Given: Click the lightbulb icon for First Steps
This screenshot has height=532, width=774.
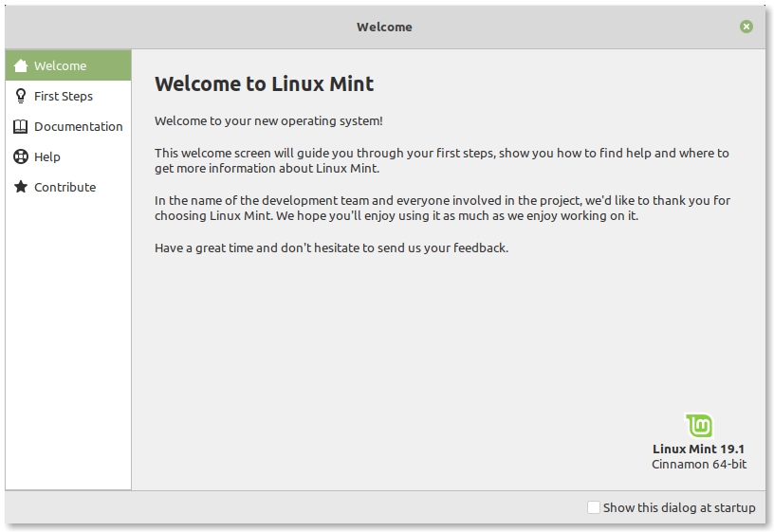Looking at the screenshot, I should (x=21, y=96).
